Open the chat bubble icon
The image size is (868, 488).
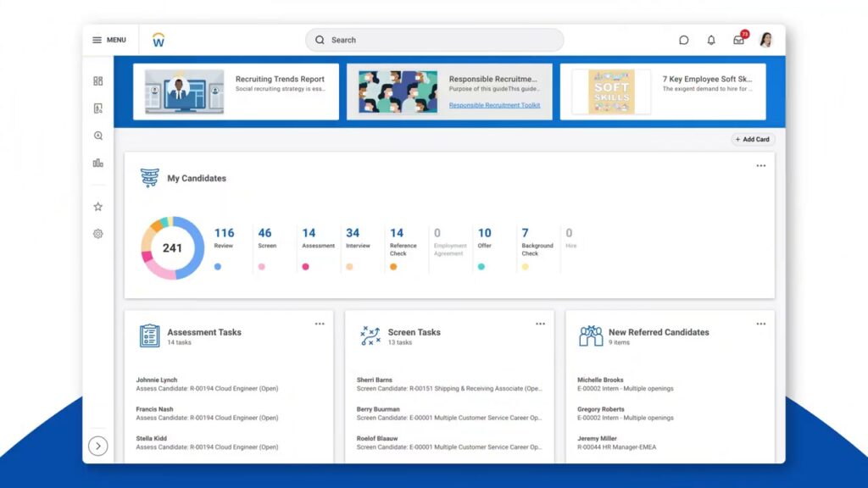(x=684, y=40)
